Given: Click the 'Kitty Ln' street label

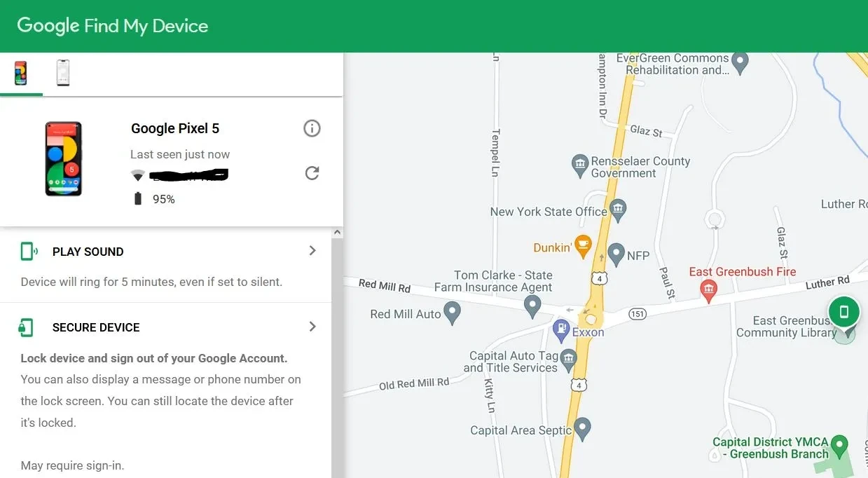Looking at the screenshot, I should (489, 397).
